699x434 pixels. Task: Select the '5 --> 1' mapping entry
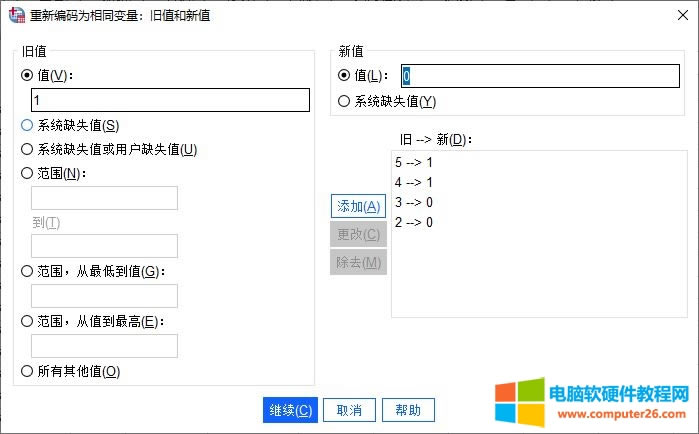[x=414, y=162]
